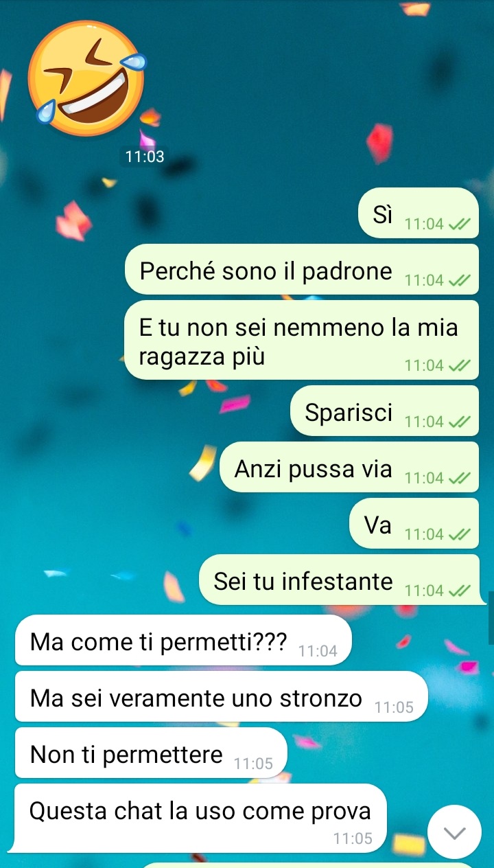Tap the checkmarks on "Anzi pussa via"

pyautogui.click(x=459, y=478)
